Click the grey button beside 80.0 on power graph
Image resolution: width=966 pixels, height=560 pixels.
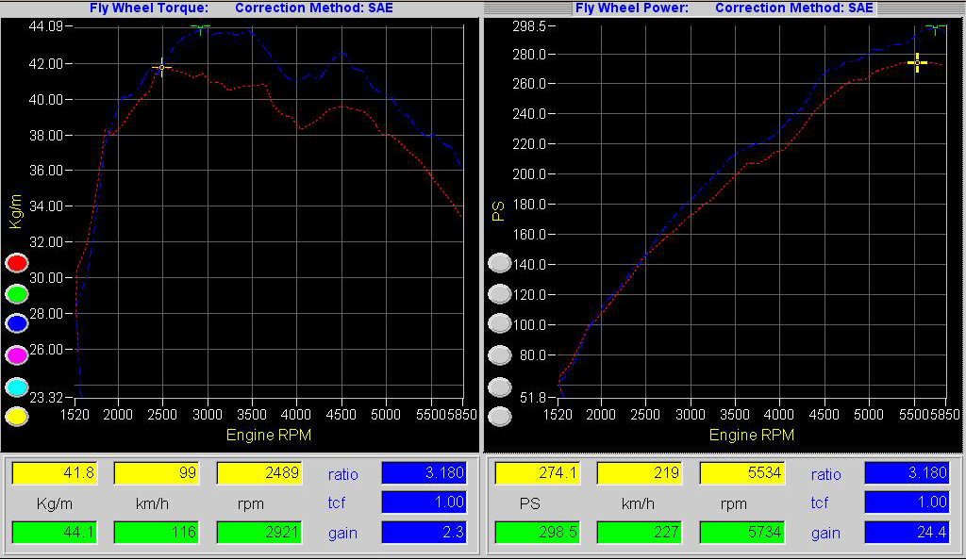point(500,355)
